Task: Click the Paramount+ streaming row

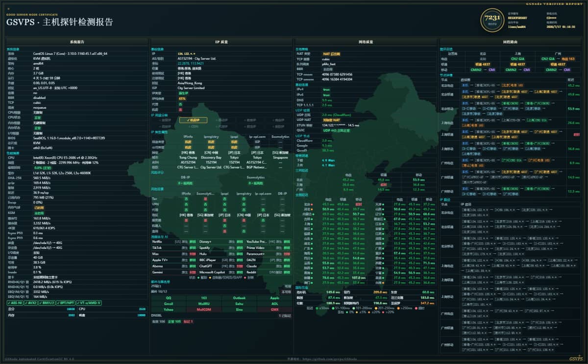Action: [x=269, y=254]
